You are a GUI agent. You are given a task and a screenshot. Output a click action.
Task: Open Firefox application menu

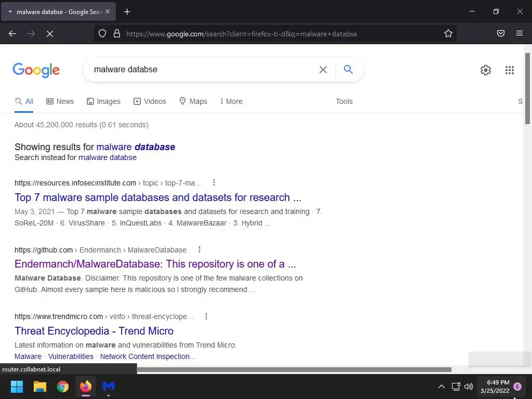(x=520, y=33)
